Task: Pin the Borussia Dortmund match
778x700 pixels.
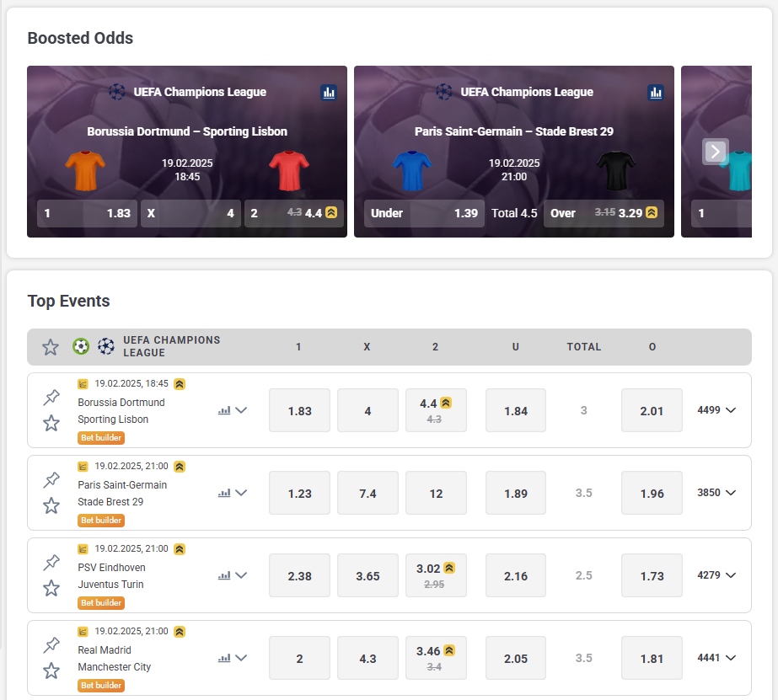Action: tap(51, 397)
